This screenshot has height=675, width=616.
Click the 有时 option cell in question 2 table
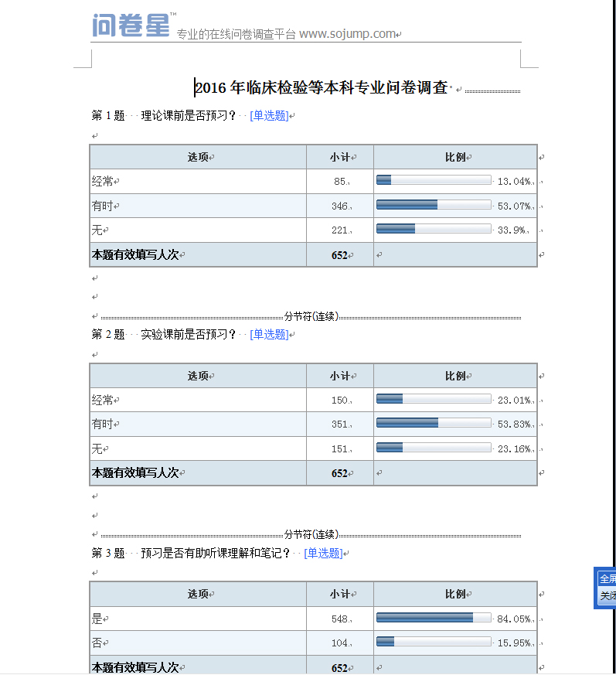198,424
